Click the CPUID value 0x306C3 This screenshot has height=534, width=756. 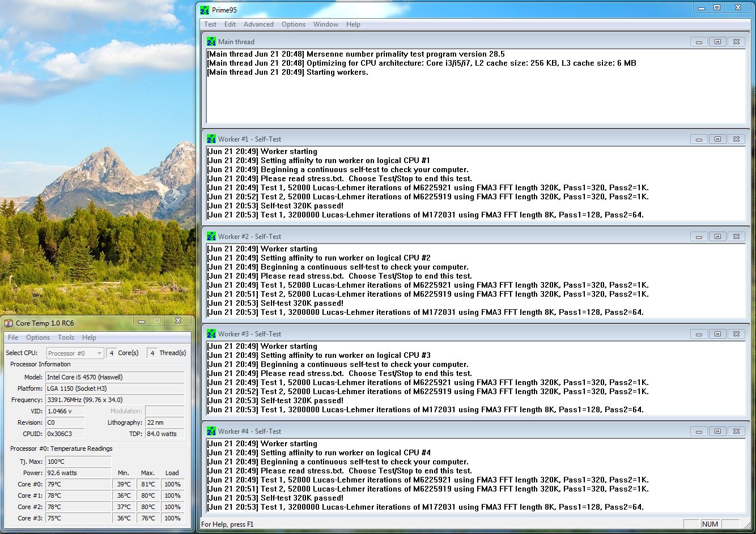pyautogui.click(x=65, y=434)
